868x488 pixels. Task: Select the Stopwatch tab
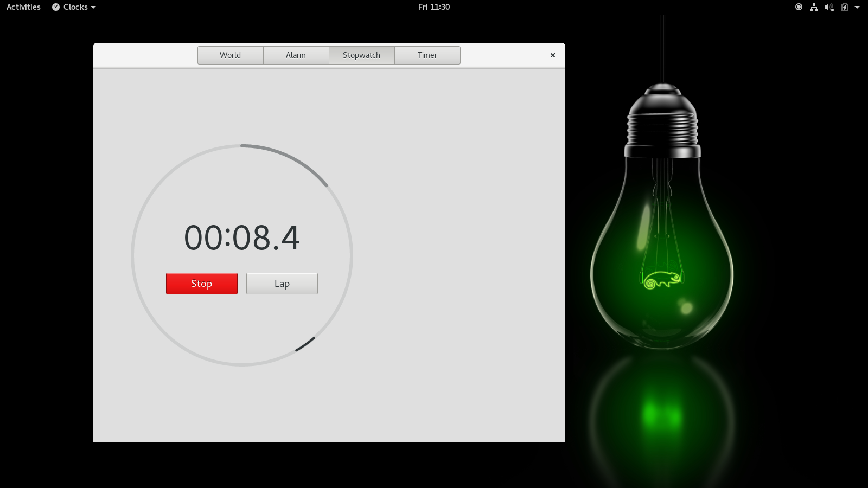pos(361,55)
